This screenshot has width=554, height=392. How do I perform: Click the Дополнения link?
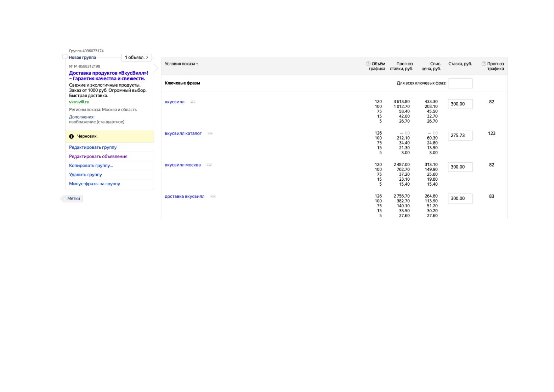click(82, 117)
